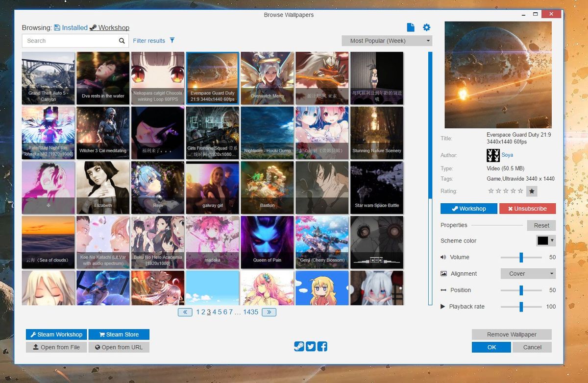Screen dimensions: 588x383
Task: Rate the wallpaper five stars
Action: (x=519, y=191)
